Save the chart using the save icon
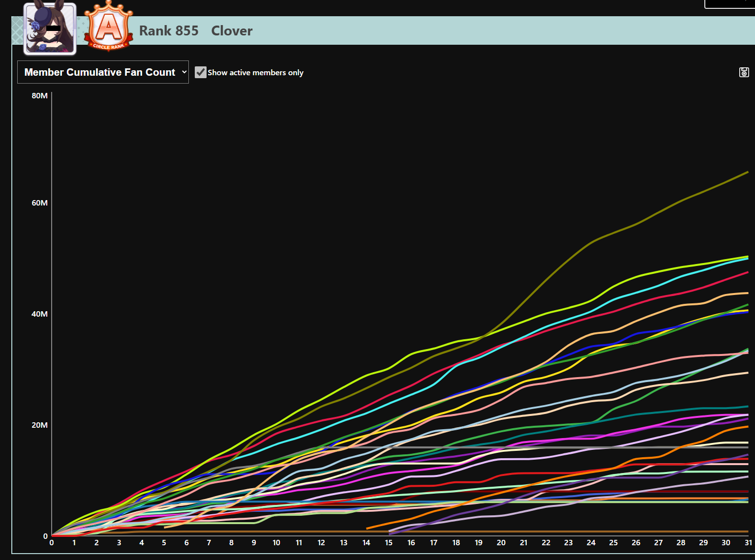755x560 pixels. [x=744, y=72]
